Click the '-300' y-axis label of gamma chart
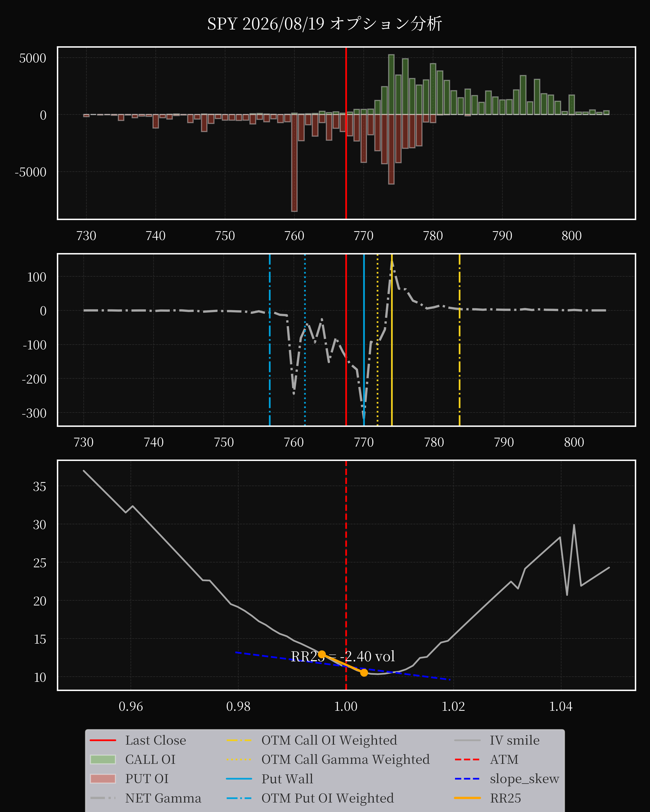 34,413
